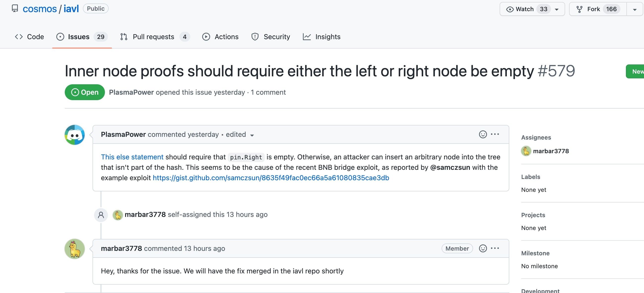The image size is (644, 293).
Task: Click marbar3778's llama avatar beside comment
Action: click(x=74, y=249)
